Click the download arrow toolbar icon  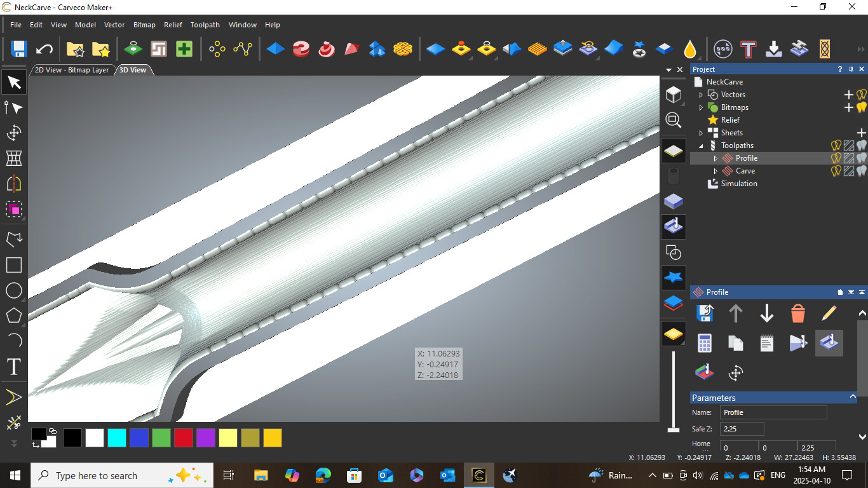pos(774,49)
